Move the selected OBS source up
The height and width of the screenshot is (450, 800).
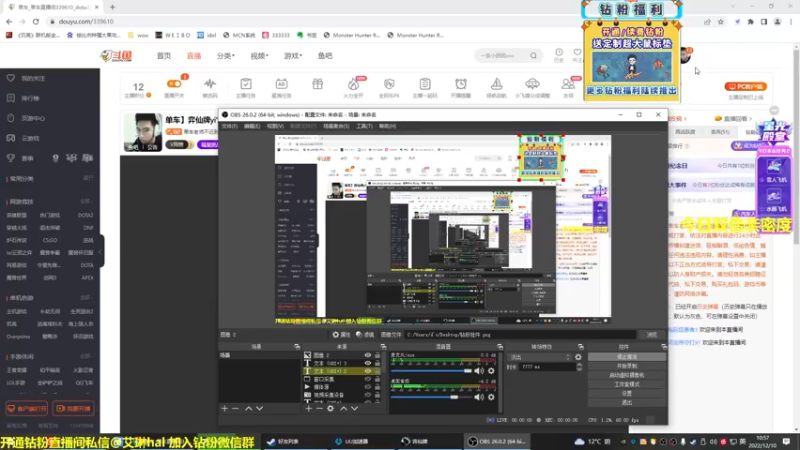pyautogui.click(x=343, y=408)
